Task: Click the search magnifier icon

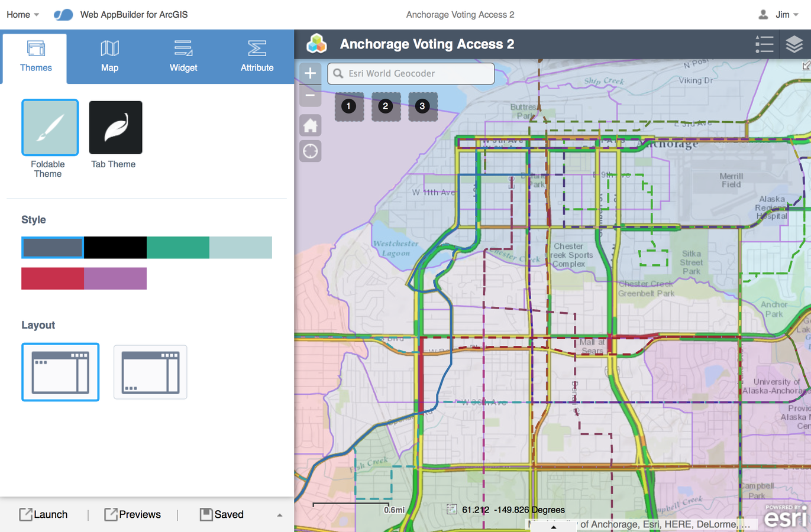Action: pyautogui.click(x=338, y=73)
